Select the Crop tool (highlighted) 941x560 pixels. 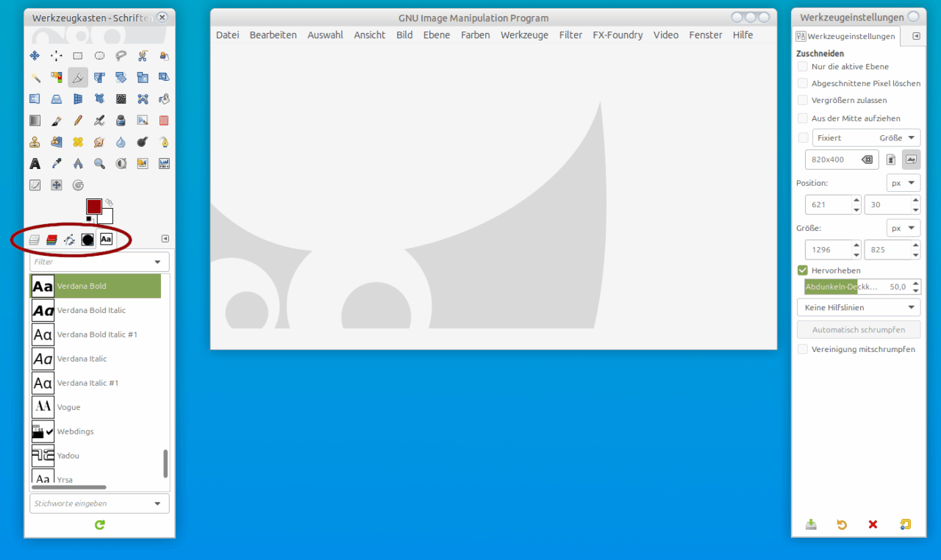click(78, 77)
